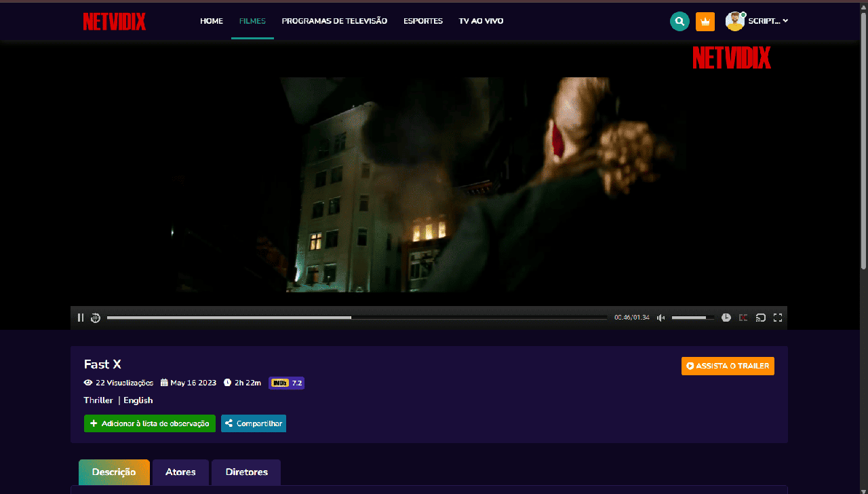Open the search icon in header
This screenshot has height=494, width=868.
click(x=679, y=22)
